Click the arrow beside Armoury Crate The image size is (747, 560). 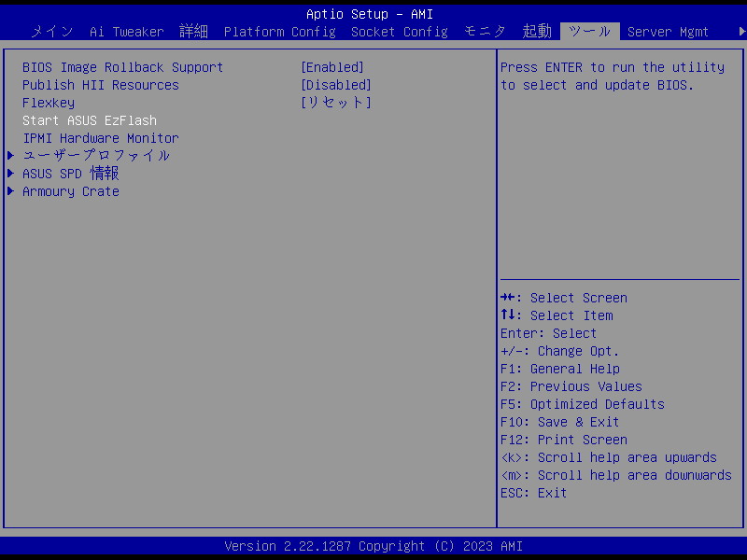(x=11, y=191)
